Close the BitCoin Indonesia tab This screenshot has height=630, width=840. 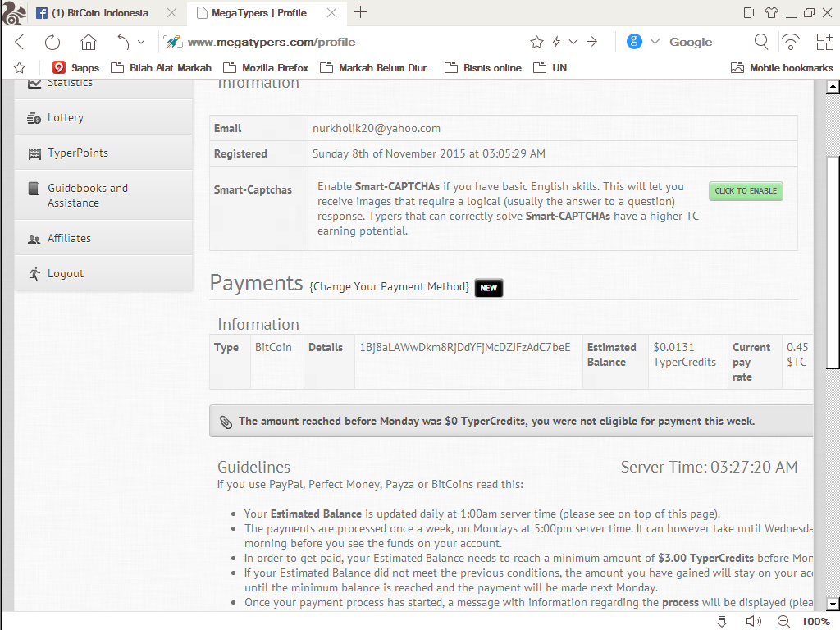[x=171, y=13]
